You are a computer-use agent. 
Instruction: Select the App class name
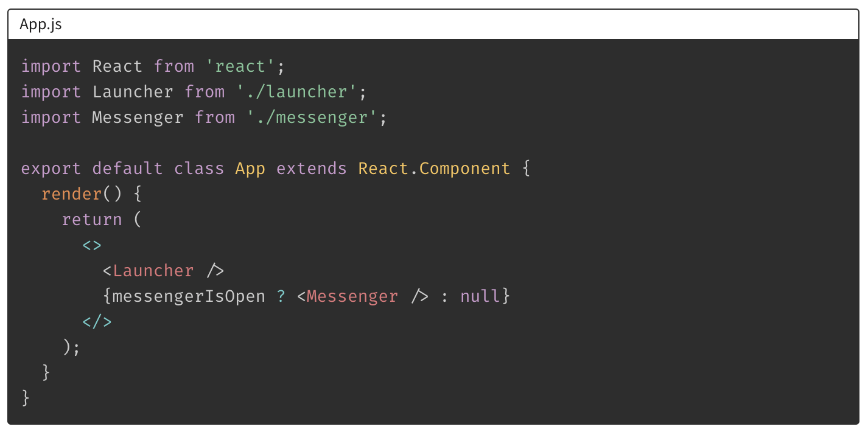click(x=250, y=169)
